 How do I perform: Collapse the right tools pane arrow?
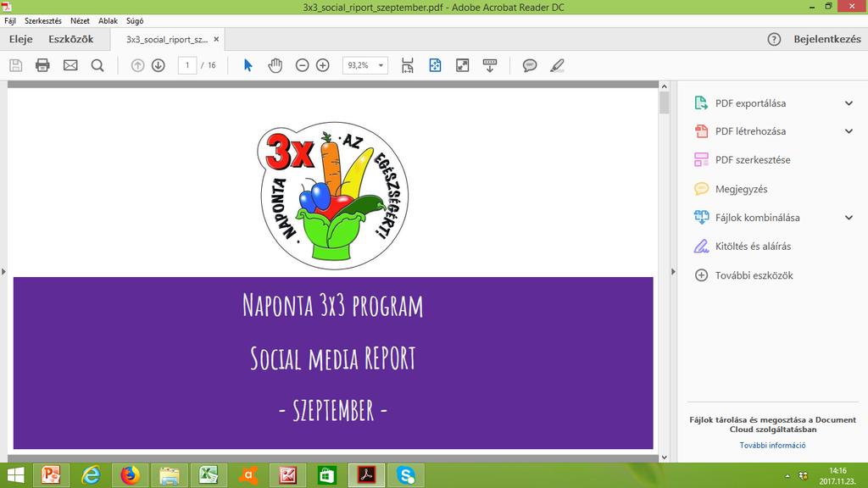[x=673, y=272]
